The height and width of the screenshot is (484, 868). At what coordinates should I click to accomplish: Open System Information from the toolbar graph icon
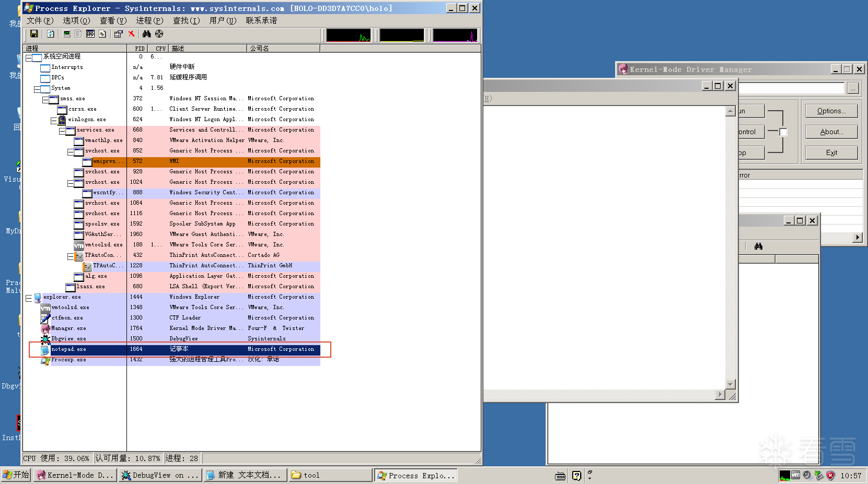(67, 34)
